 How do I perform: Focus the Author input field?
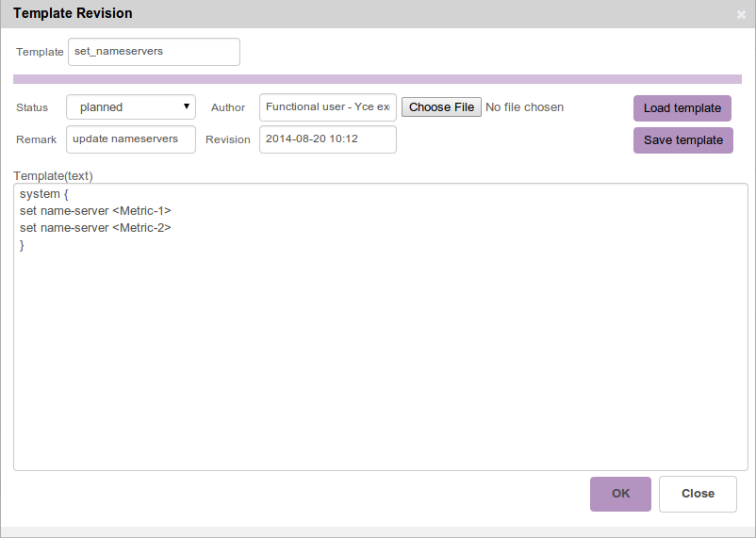(x=327, y=107)
